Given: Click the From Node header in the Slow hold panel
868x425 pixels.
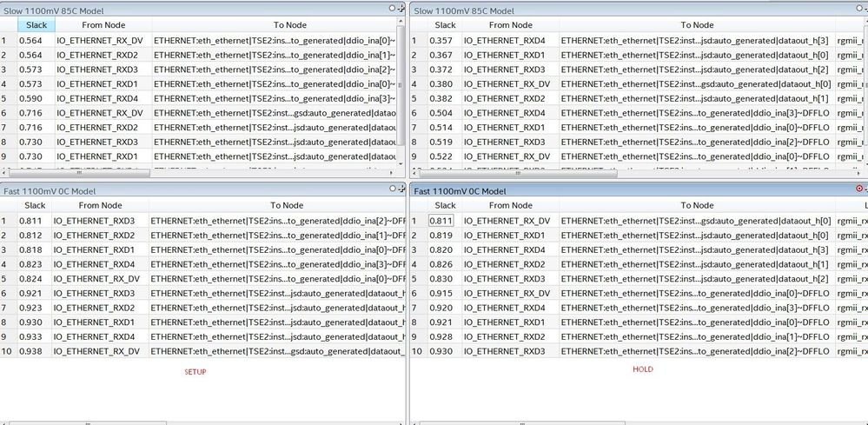Looking at the screenshot, I should click(x=510, y=25).
